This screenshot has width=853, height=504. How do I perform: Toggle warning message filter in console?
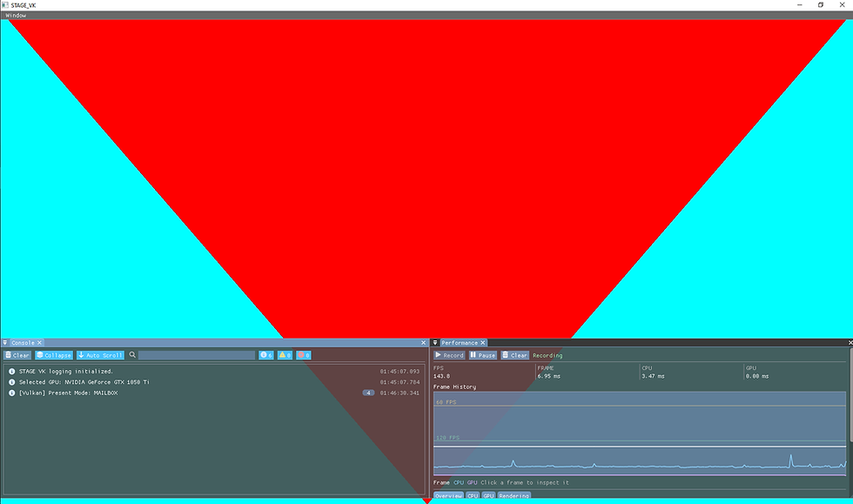(285, 355)
